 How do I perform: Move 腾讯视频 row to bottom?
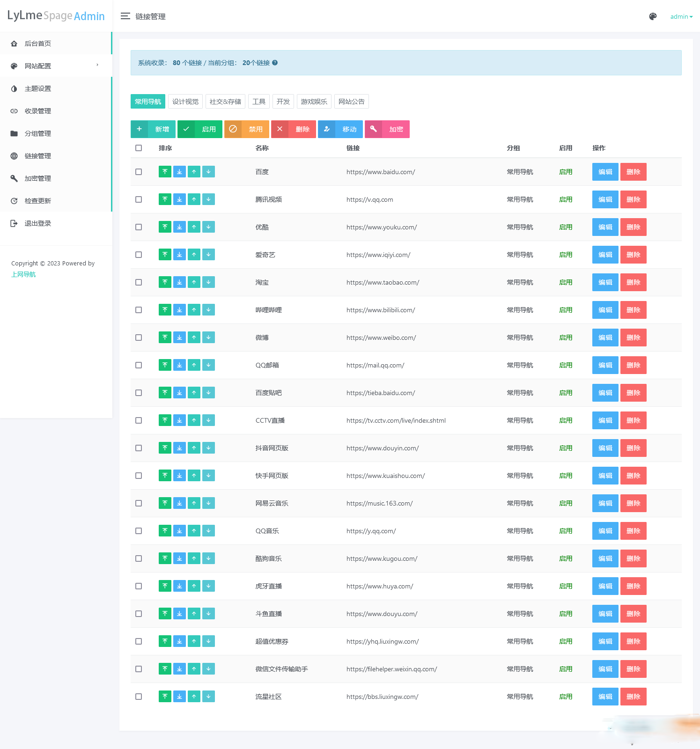(179, 199)
